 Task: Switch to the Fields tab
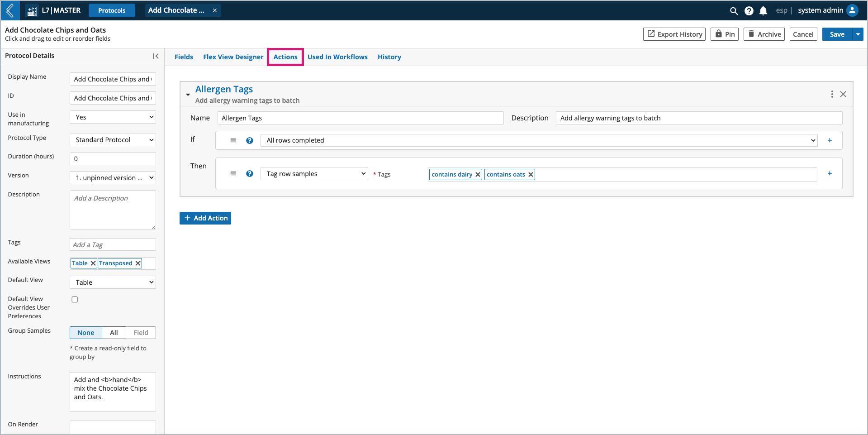184,57
